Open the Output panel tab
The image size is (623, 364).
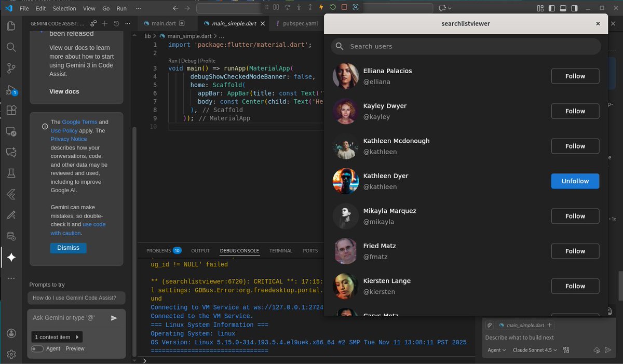[x=200, y=251]
